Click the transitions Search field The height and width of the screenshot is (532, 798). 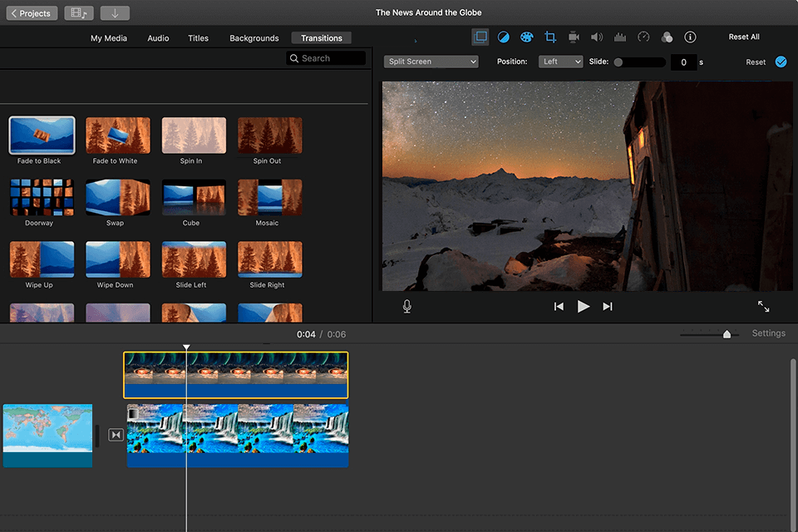pyautogui.click(x=326, y=58)
